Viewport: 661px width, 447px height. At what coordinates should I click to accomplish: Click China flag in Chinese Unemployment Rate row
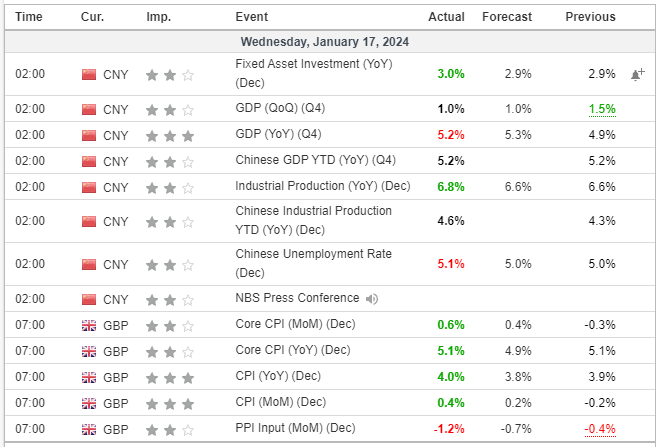(x=88, y=264)
